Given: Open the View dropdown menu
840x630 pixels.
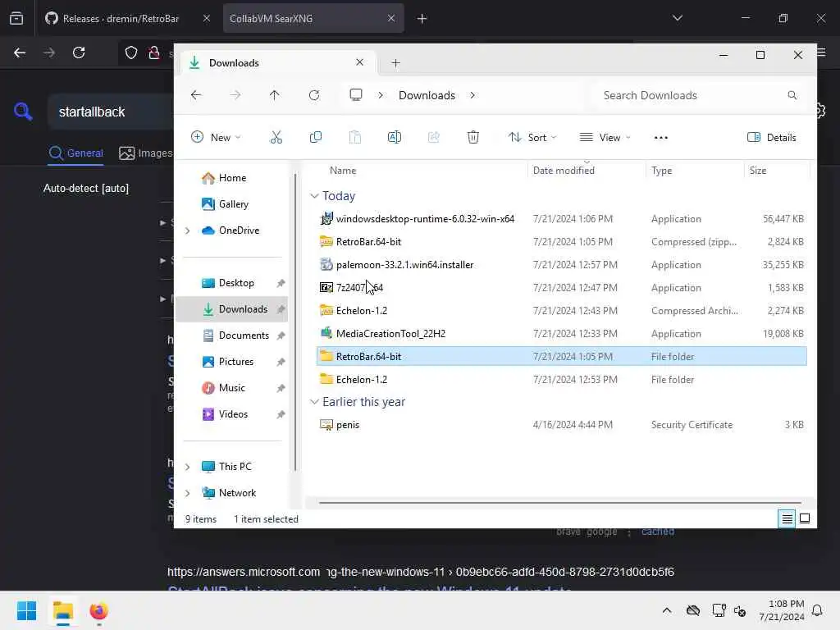Looking at the screenshot, I should pos(605,138).
